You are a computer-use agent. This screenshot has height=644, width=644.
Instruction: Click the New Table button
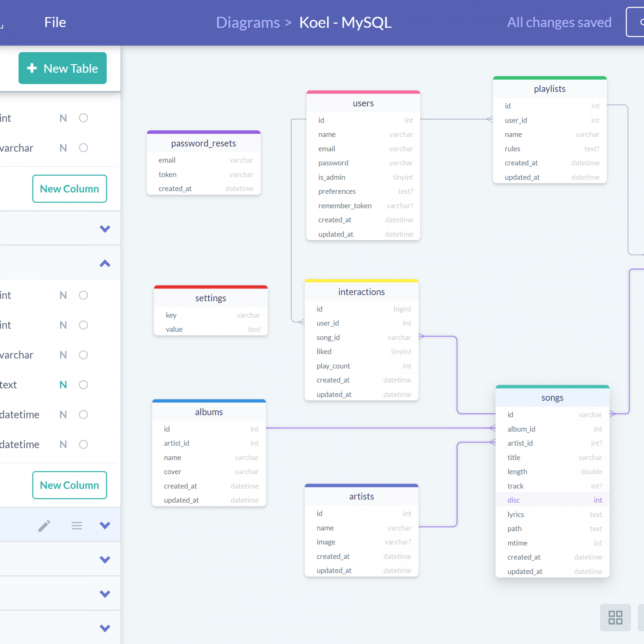62,68
